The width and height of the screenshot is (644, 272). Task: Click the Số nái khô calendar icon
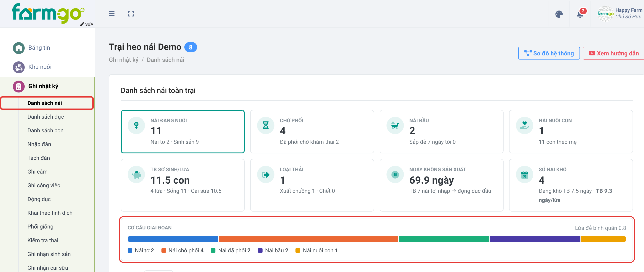(x=524, y=174)
